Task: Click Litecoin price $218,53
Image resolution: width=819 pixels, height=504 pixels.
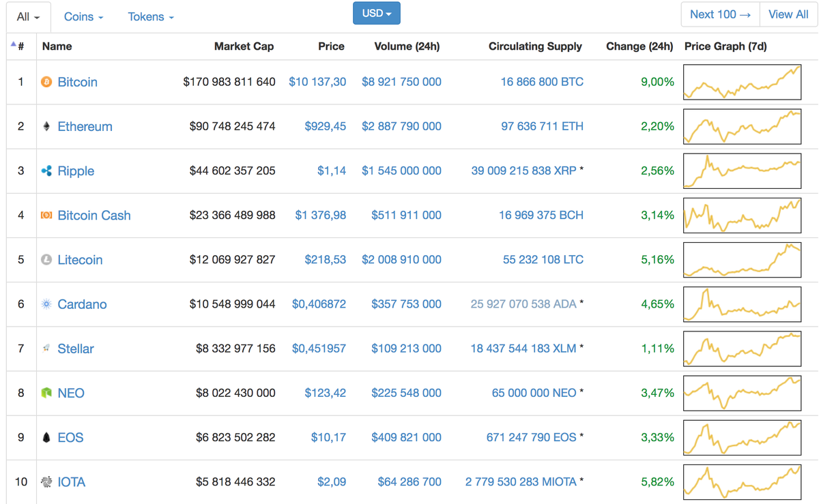Action: (326, 260)
